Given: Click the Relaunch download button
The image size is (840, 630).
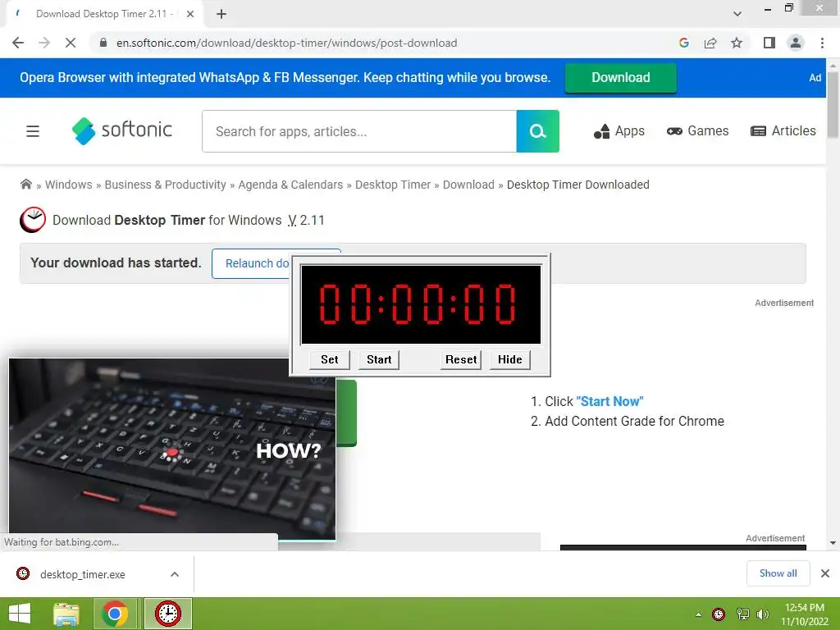Looking at the screenshot, I should pos(251,263).
